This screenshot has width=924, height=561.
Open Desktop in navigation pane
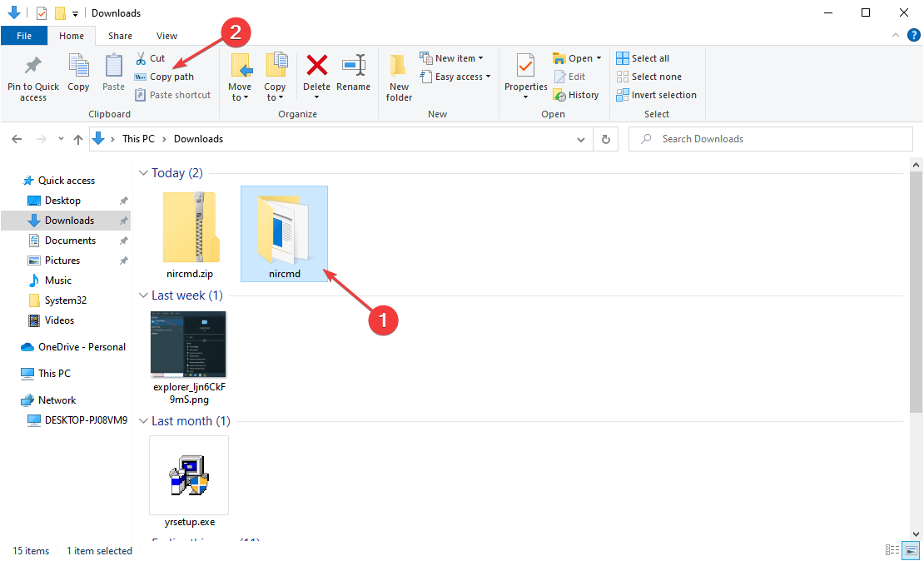62,201
